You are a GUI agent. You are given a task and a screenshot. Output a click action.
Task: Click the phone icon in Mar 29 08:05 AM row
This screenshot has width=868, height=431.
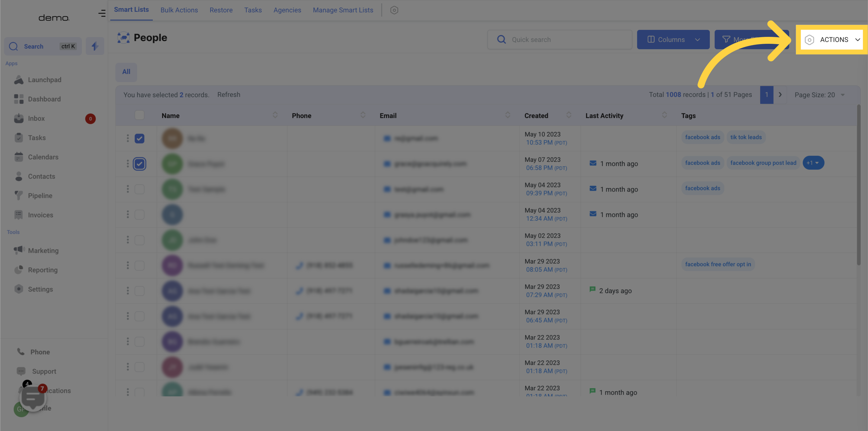pos(299,265)
